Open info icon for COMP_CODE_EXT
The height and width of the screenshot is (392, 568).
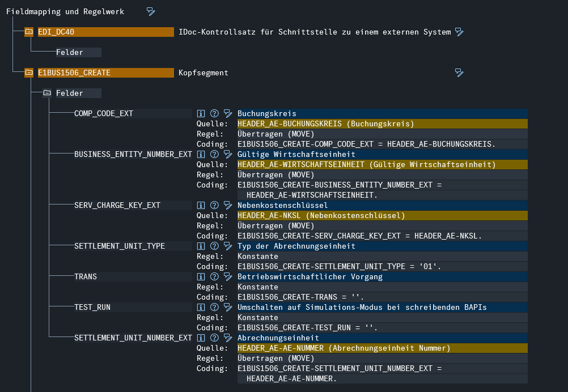(201, 114)
